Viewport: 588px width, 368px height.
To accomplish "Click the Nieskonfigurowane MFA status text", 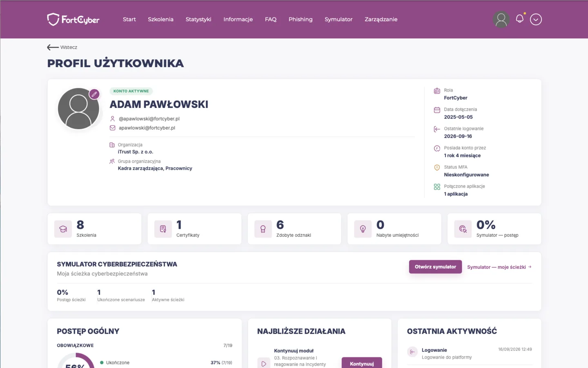I will point(466,175).
